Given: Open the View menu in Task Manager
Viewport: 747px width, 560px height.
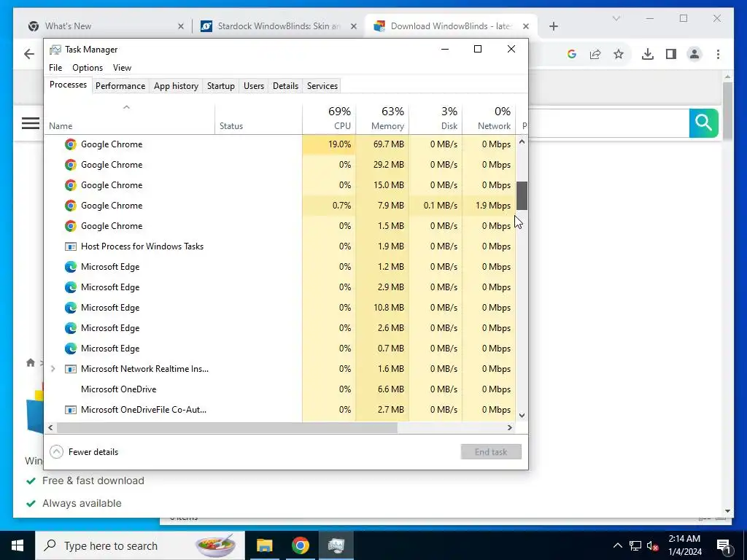Looking at the screenshot, I should pos(122,68).
